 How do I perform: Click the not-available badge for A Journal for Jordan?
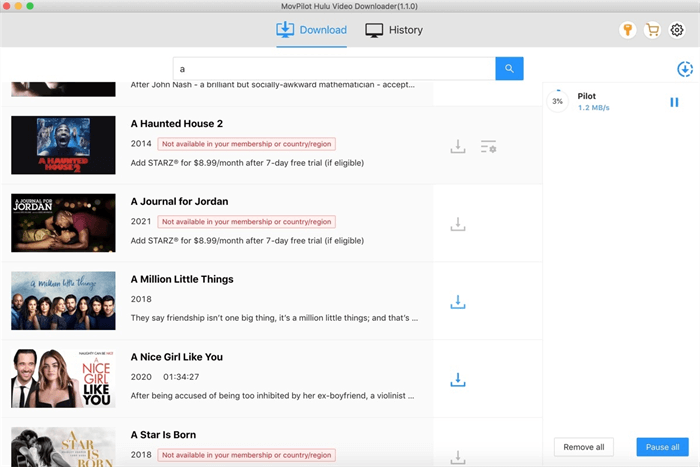click(x=246, y=221)
